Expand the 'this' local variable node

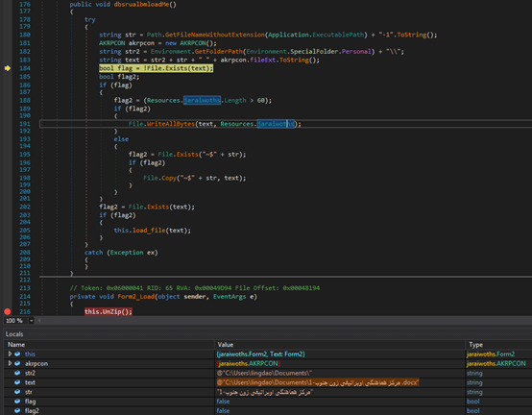pyautogui.click(x=10, y=354)
